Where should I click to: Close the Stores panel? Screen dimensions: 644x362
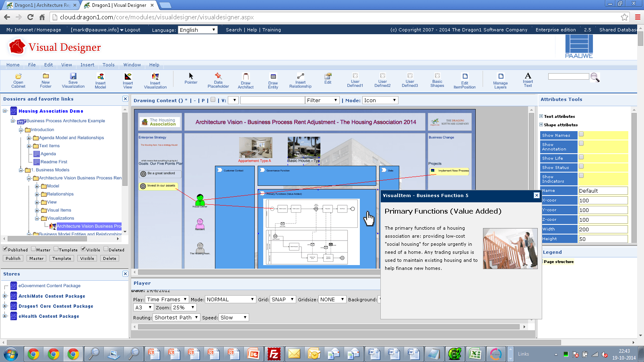[125, 274]
